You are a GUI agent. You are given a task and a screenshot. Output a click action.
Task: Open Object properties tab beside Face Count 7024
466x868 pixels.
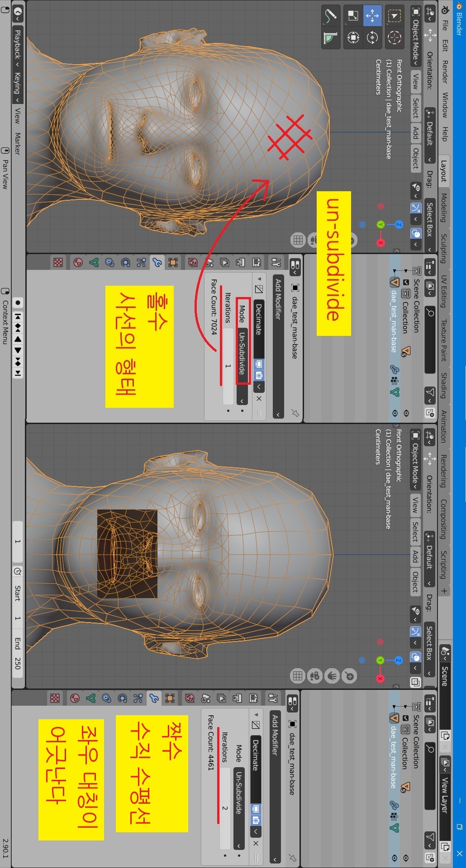pos(173,262)
